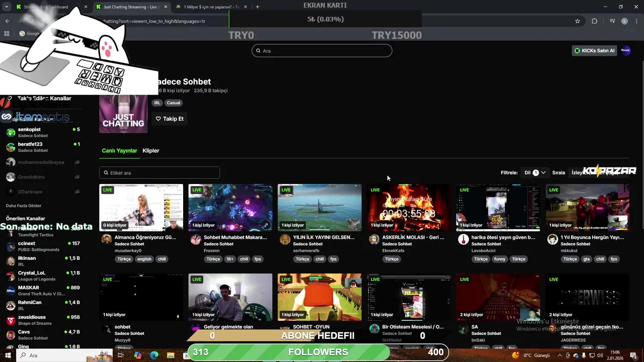Image resolution: width=644 pixels, height=362 pixels.
Task: Open LavoboAcici channel avatar
Action: coord(463,239)
